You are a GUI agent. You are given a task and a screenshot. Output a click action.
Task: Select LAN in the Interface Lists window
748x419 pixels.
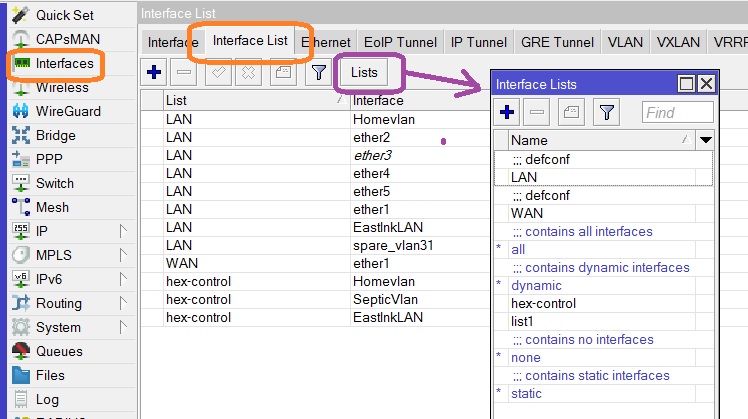(603, 177)
